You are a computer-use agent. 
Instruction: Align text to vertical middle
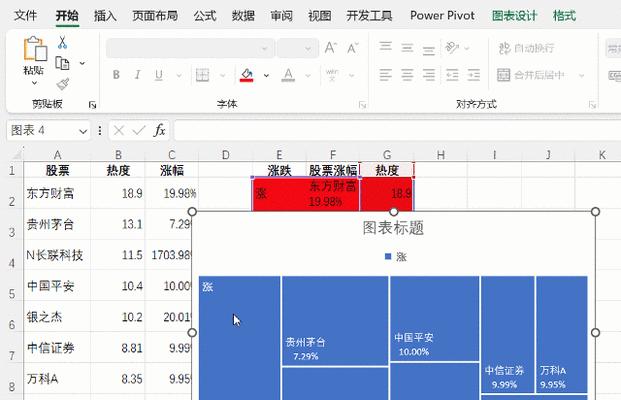(x=407, y=48)
